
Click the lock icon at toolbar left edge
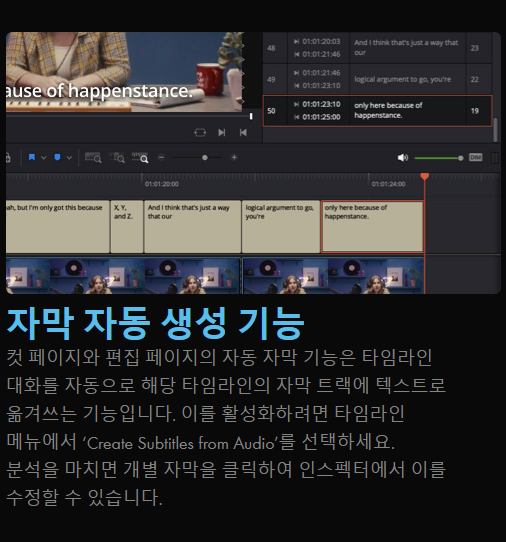tap(8, 158)
